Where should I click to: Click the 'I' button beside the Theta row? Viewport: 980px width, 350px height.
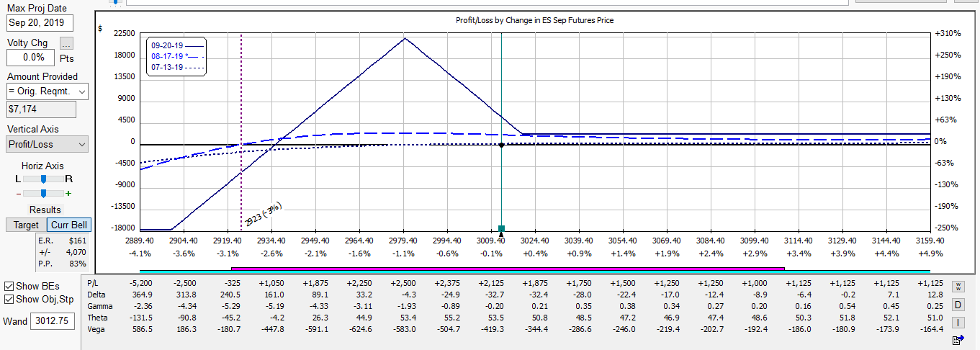(x=958, y=322)
